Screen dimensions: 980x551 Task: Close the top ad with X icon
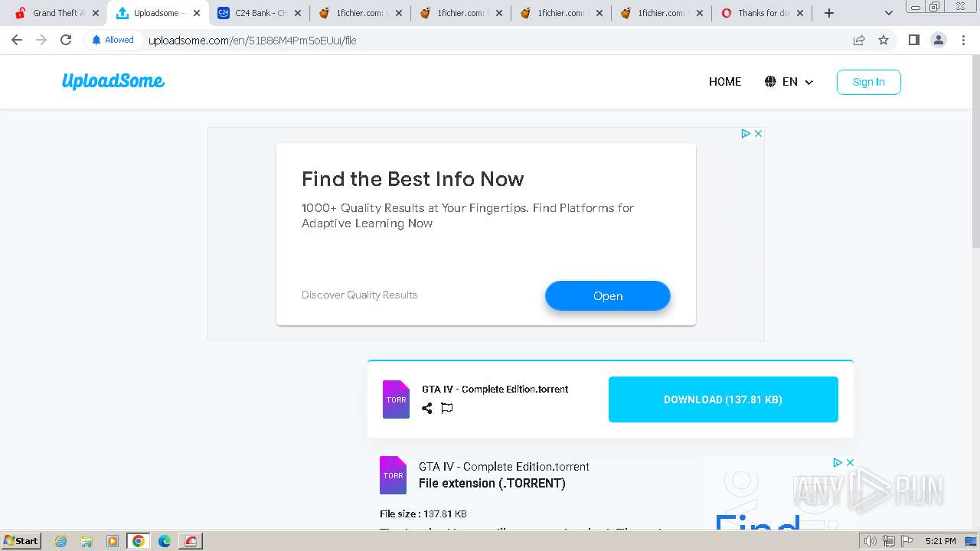(758, 133)
